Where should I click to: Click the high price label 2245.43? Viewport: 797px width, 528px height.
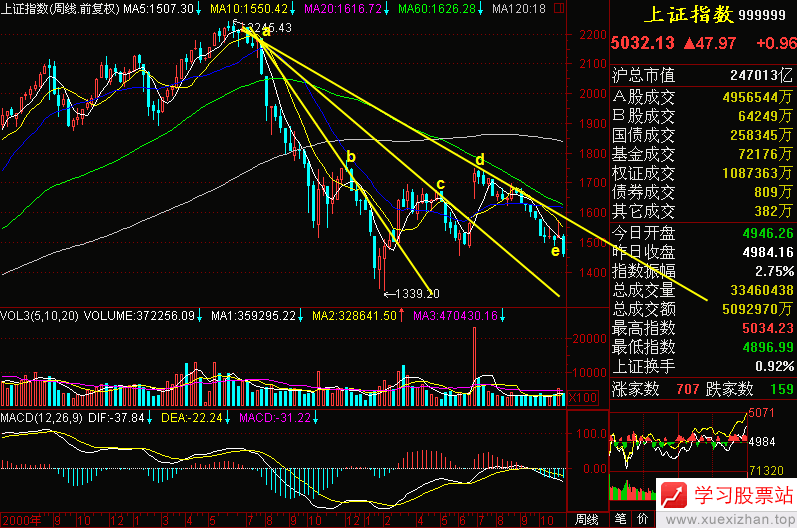click(x=270, y=28)
